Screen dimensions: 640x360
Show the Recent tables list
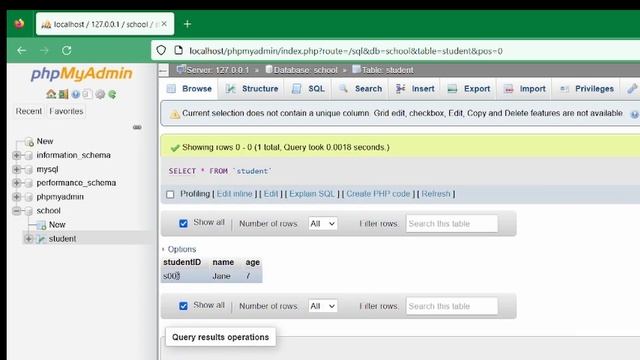tap(29, 111)
